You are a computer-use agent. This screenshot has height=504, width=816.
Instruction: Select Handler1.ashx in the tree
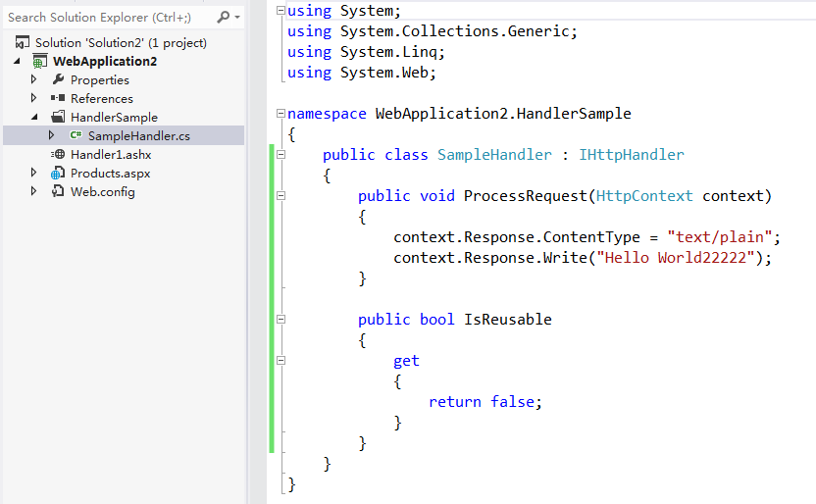click(111, 155)
